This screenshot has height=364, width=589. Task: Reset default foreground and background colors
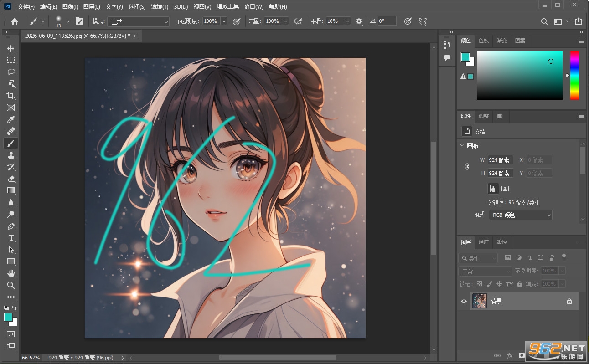pyautogui.click(x=6, y=308)
